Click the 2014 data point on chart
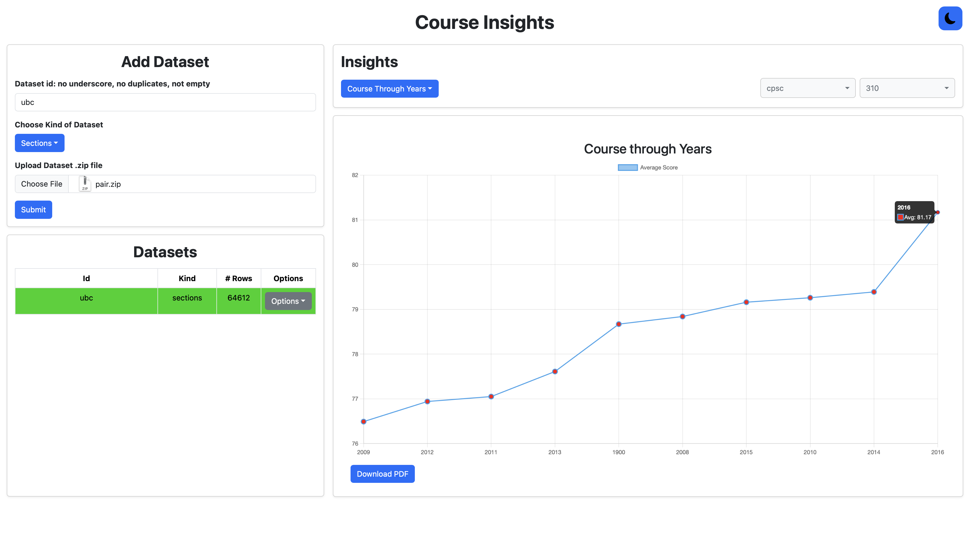The height and width of the screenshot is (560, 970). [873, 292]
